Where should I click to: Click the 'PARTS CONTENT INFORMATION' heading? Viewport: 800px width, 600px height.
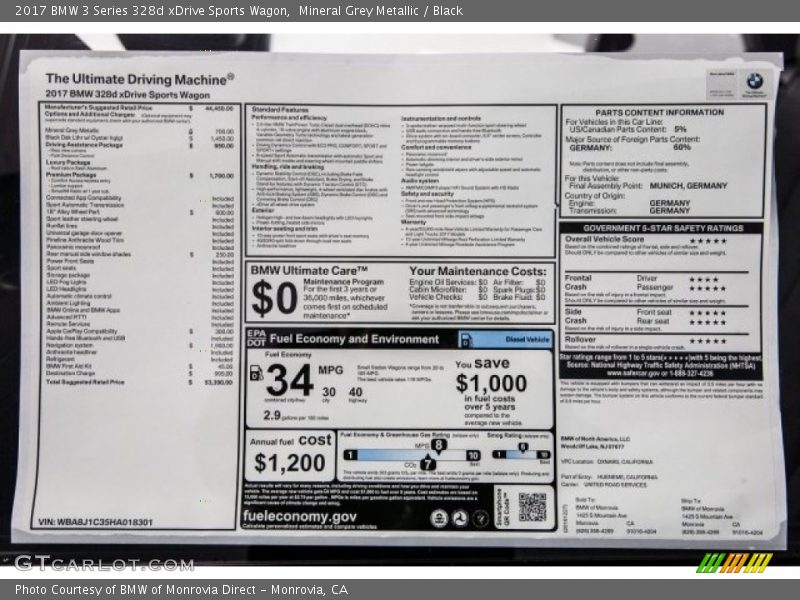coord(660,112)
